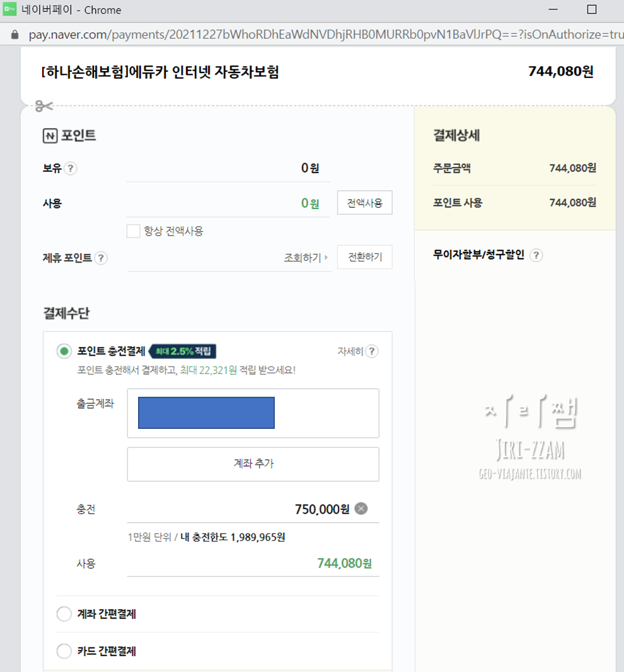Image resolution: width=624 pixels, height=672 pixels.
Task: Click the 에듀카 인터넷 자동차보험 product title
Action: pyautogui.click(x=160, y=72)
